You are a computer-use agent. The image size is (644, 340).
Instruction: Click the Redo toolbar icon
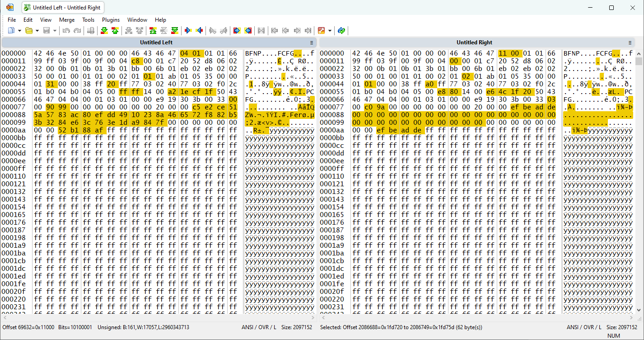[x=77, y=30]
